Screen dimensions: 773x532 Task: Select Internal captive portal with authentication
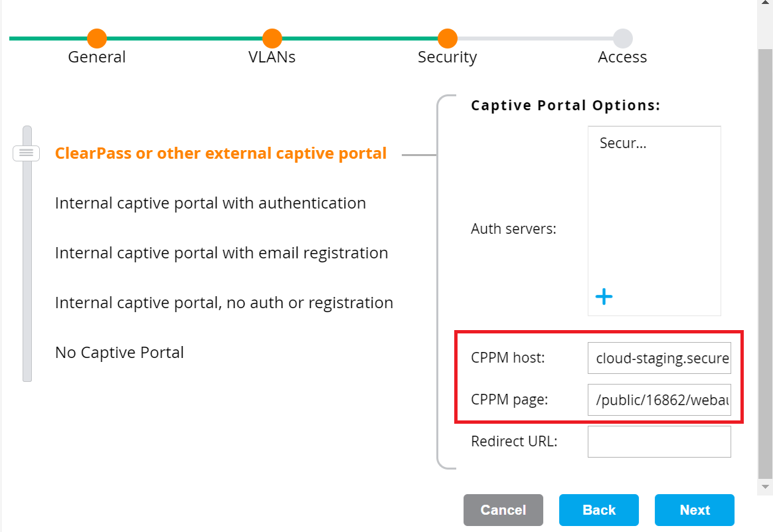211,203
